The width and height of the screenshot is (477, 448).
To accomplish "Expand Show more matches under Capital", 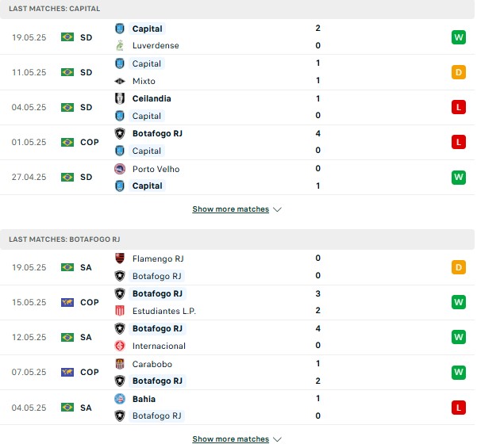I will 231,209.
